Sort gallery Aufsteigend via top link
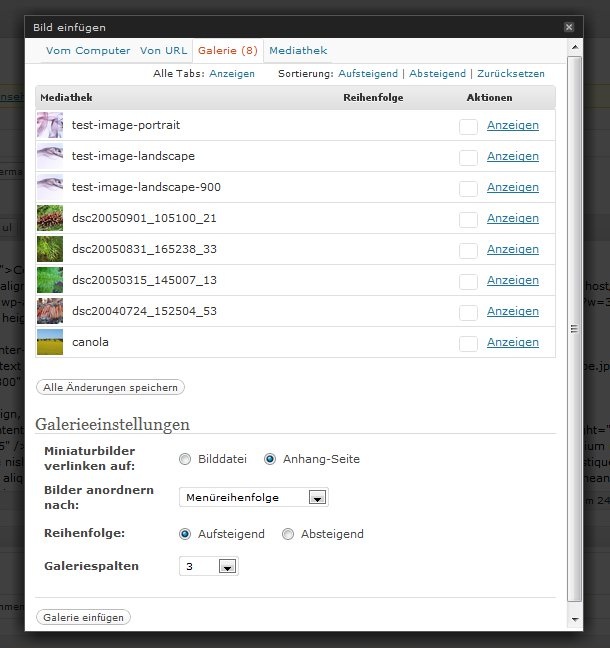Viewport: 610px width, 648px height. (368, 74)
